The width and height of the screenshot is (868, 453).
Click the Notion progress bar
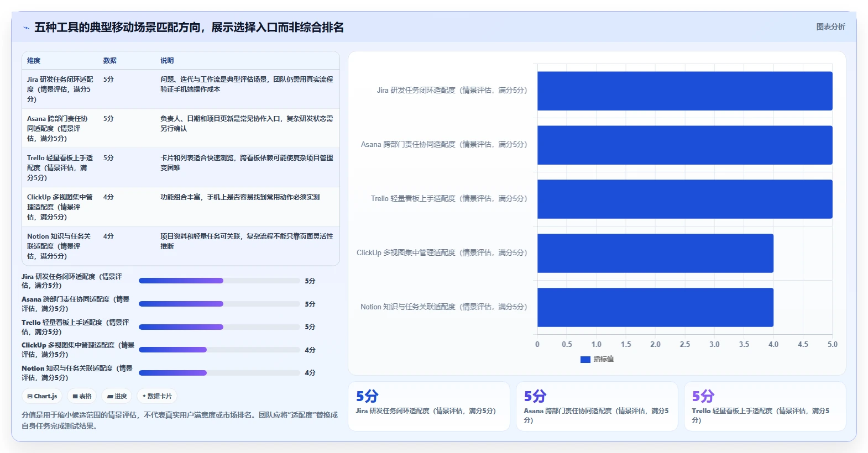(x=219, y=373)
